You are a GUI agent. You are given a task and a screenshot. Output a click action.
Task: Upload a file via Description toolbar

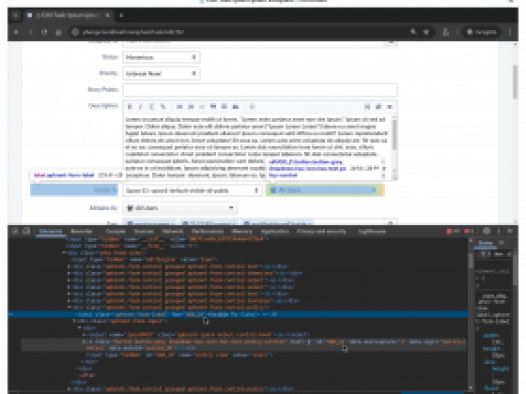coord(235,107)
